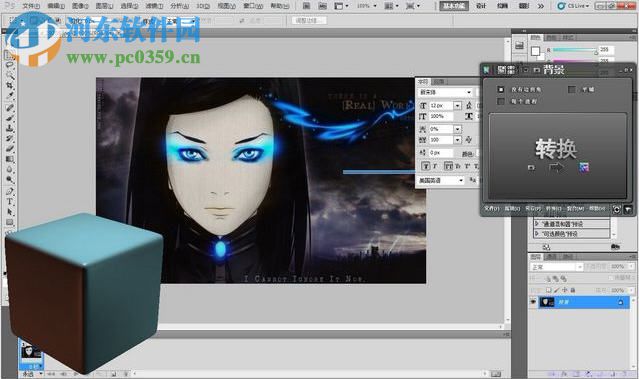Select the Clone Stamp tool
This screenshot has height=379, width=639.
(x=9, y=128)
